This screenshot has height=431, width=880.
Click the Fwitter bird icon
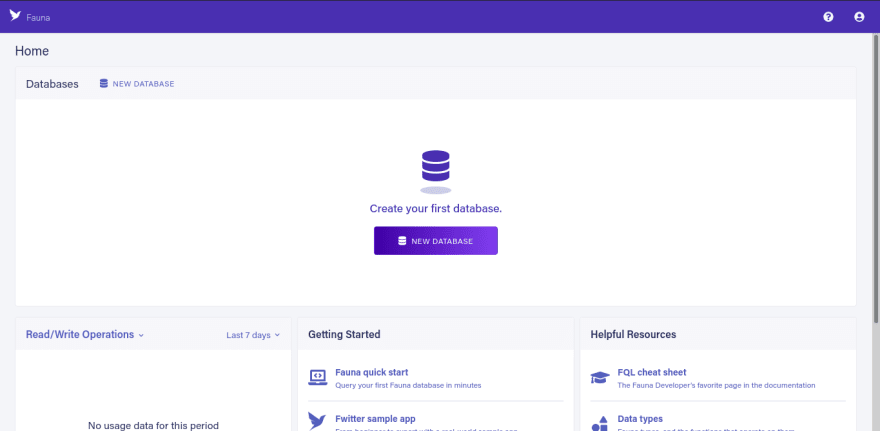(x=317, y=421)
